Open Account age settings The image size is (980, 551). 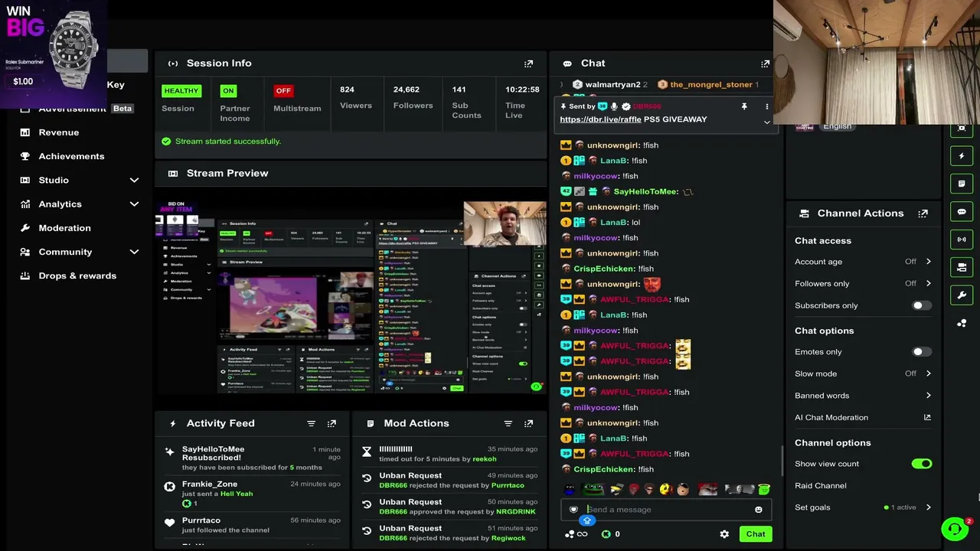click(x=863, y=262)
